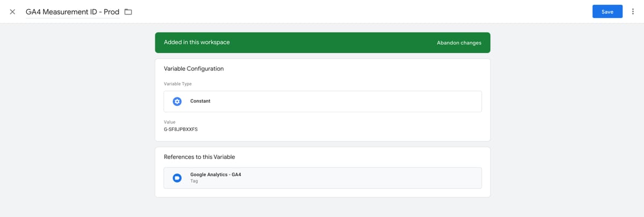Click the Google Analytics GA4 tag icon

pos(177,178)
